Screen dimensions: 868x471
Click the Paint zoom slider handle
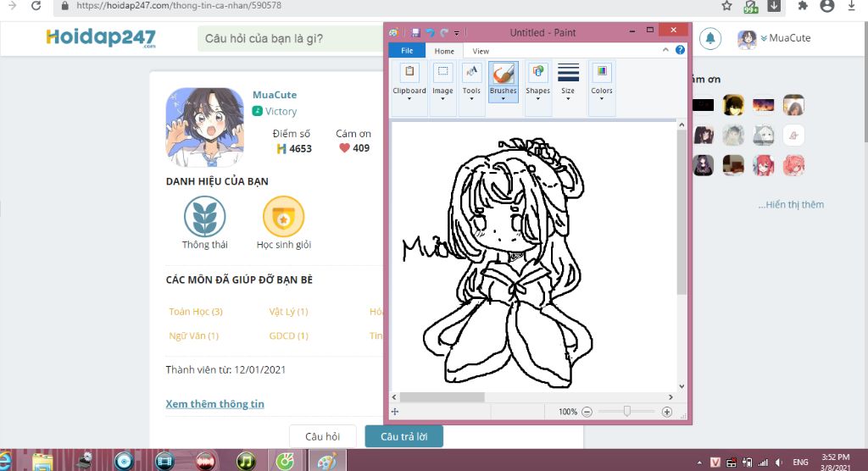(626, 411)
